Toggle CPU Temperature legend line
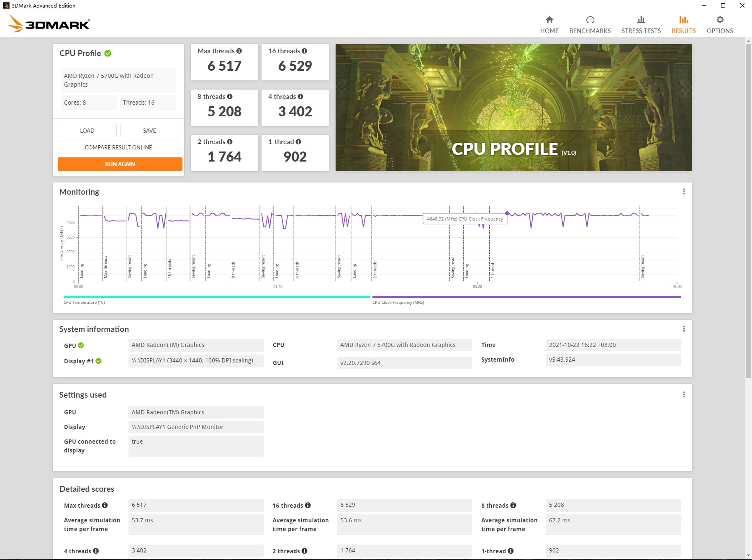Image resolution: width=752 pixels, height=560 pixels. click(x=217, y=297)
